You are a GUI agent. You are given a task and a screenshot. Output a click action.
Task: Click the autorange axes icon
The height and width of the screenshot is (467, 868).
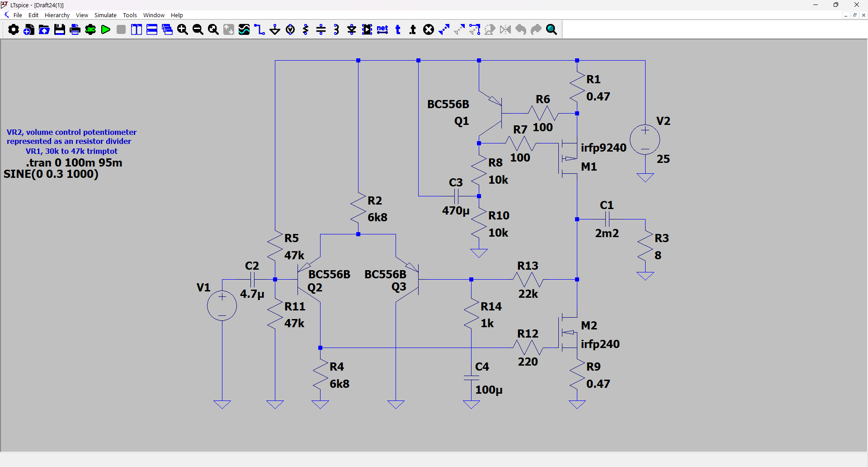click(229, 30)
